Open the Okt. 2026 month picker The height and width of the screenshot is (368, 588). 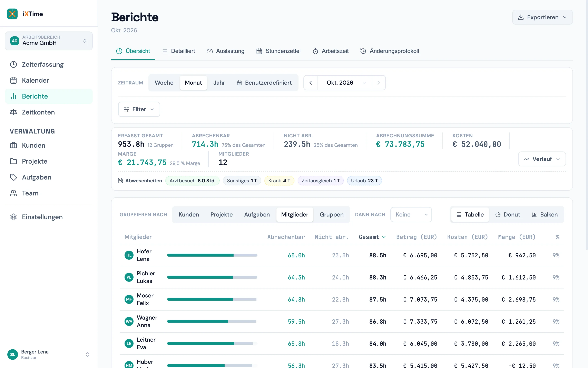345,83
